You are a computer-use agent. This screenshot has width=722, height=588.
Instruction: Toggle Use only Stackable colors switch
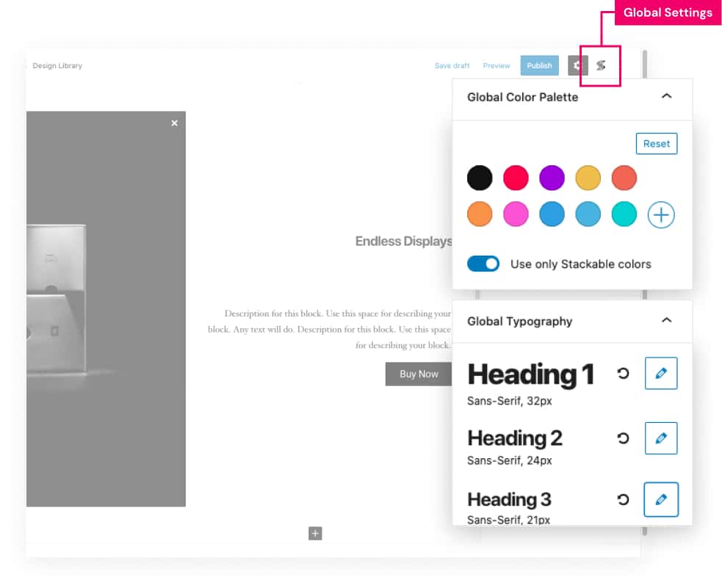click(483, 264)
